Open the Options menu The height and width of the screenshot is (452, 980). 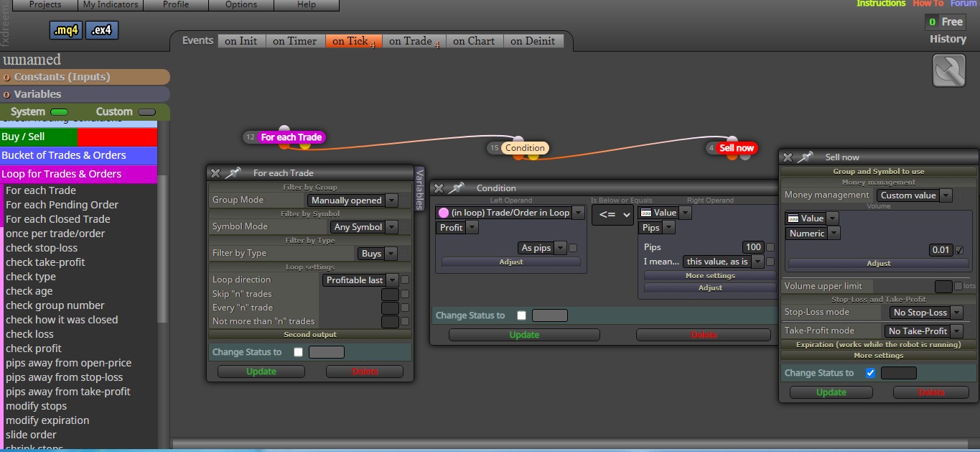(241, 4)
